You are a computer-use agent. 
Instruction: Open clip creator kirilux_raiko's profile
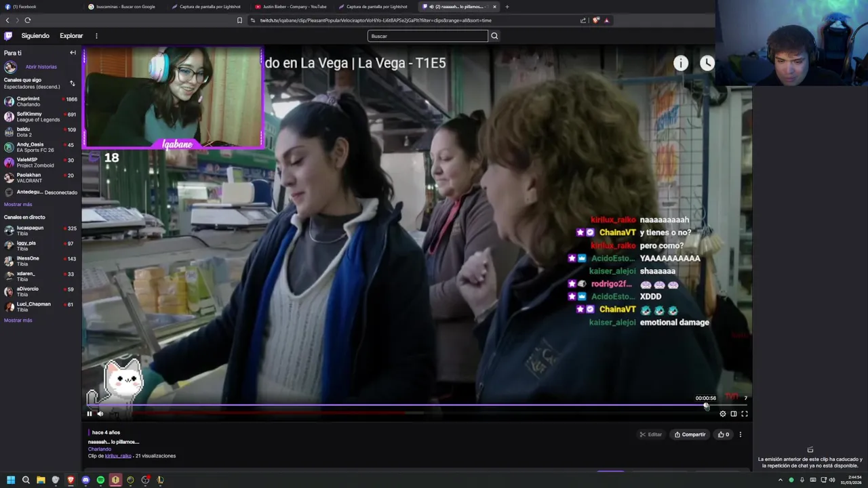coord(118,455)
